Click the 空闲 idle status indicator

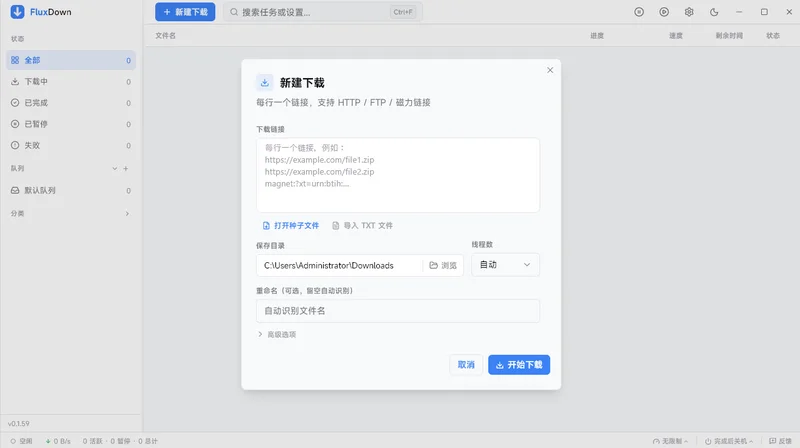pyautogui.click(x=21, y=441)
